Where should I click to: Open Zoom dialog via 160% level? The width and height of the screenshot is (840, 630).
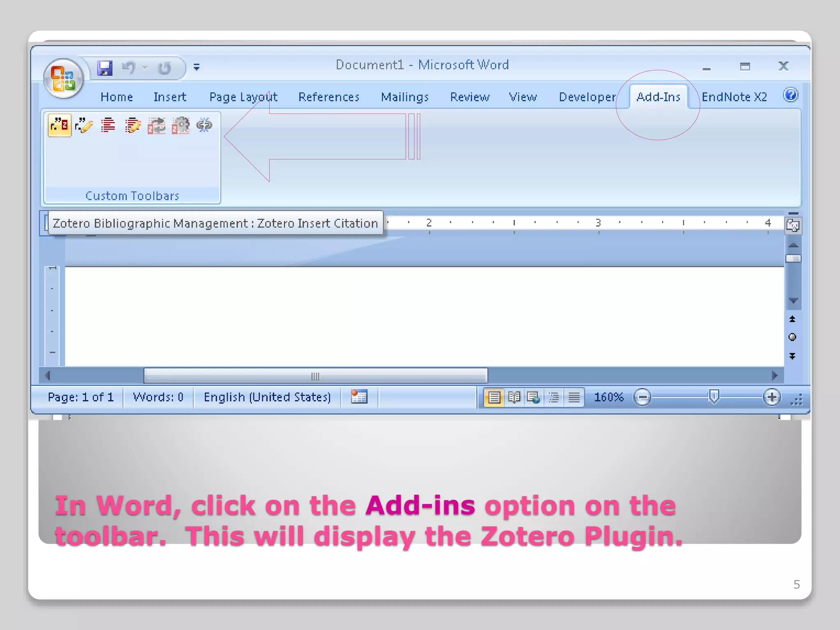click(609, 397)
